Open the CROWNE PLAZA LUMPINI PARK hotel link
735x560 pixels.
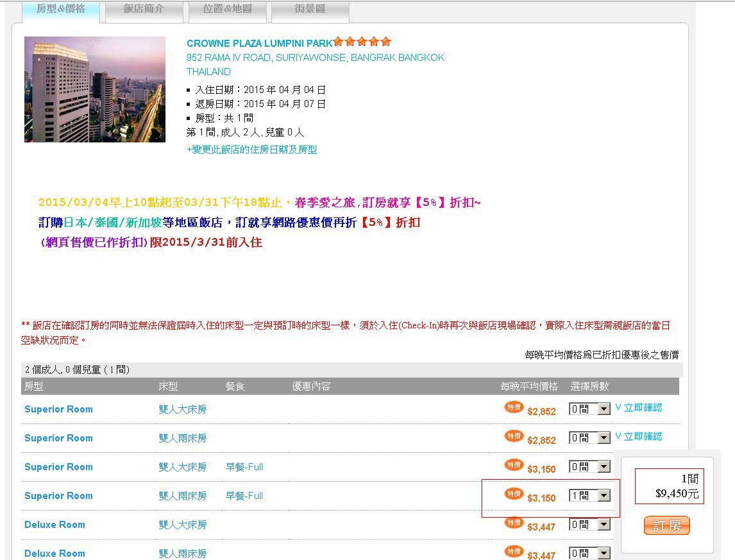point(259,44)
